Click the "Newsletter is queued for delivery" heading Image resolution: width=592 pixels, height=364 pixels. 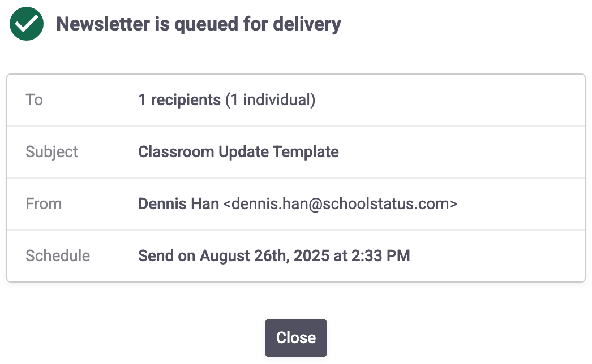coord(199,24)
